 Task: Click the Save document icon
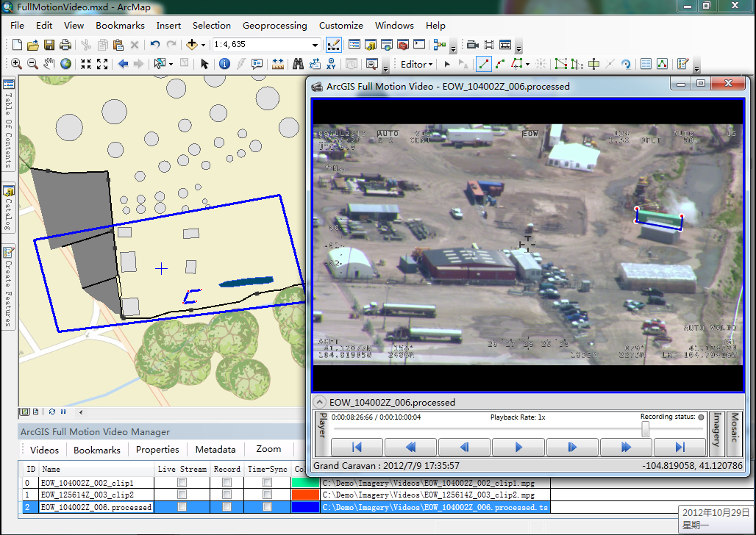[50, 45]
